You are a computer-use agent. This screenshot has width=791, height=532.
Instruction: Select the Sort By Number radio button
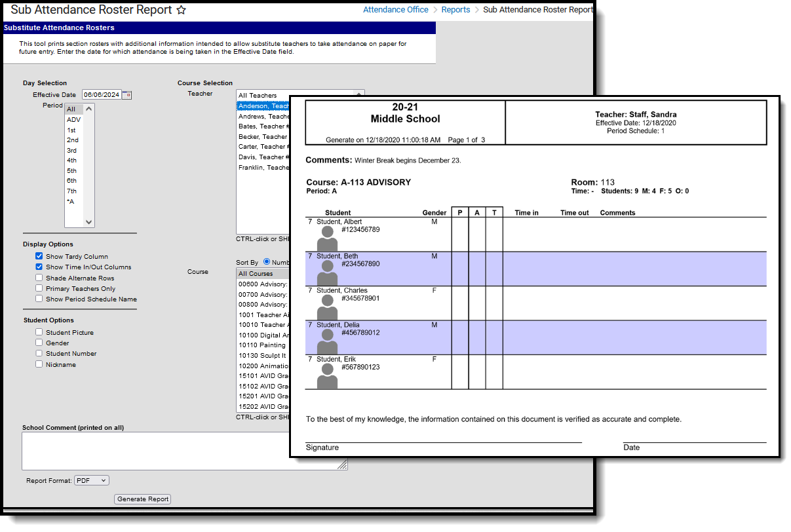click(267, 262)
